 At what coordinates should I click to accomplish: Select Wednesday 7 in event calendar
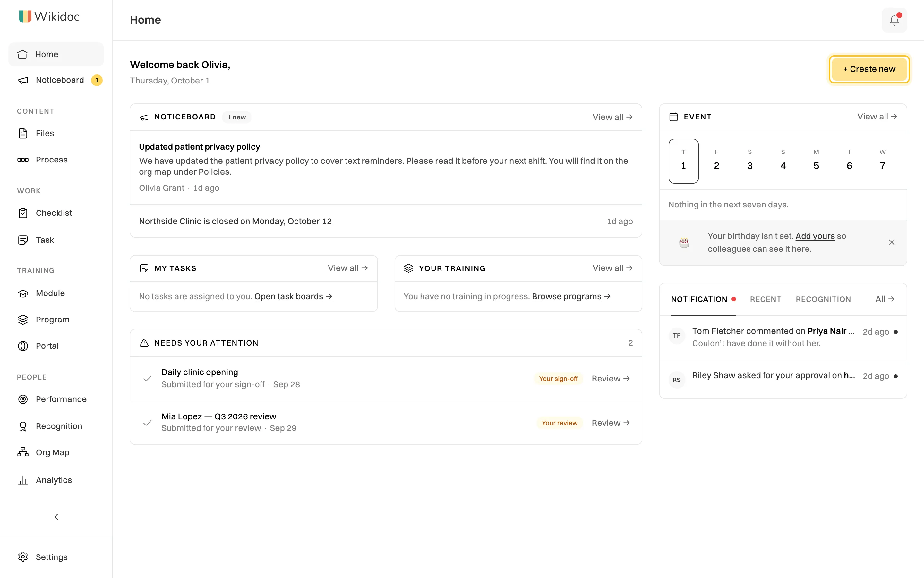(x=882, y=161)
